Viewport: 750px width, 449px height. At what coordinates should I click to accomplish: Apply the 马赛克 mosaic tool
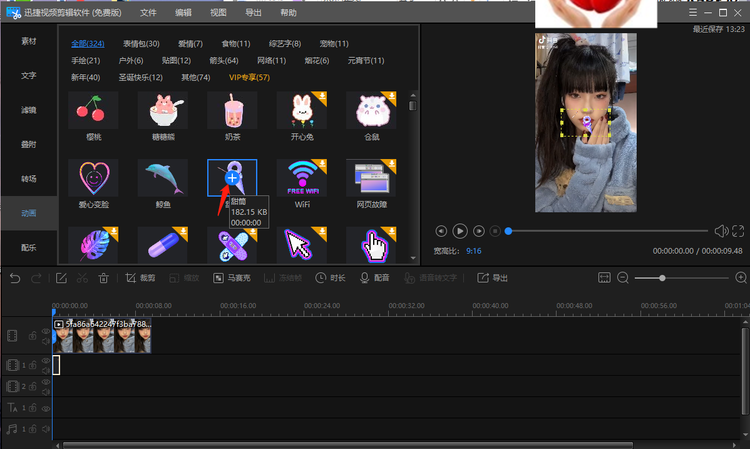(x=232, y=278)
